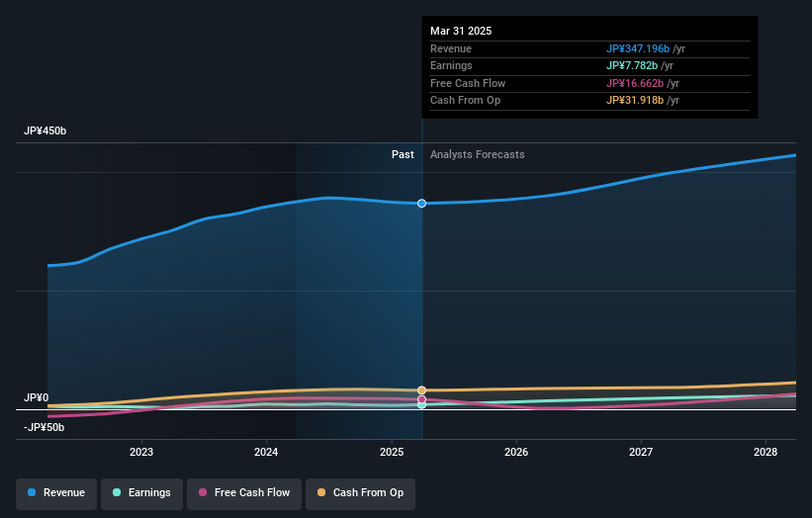Click the 2028 x-axis label

point(766,453)
